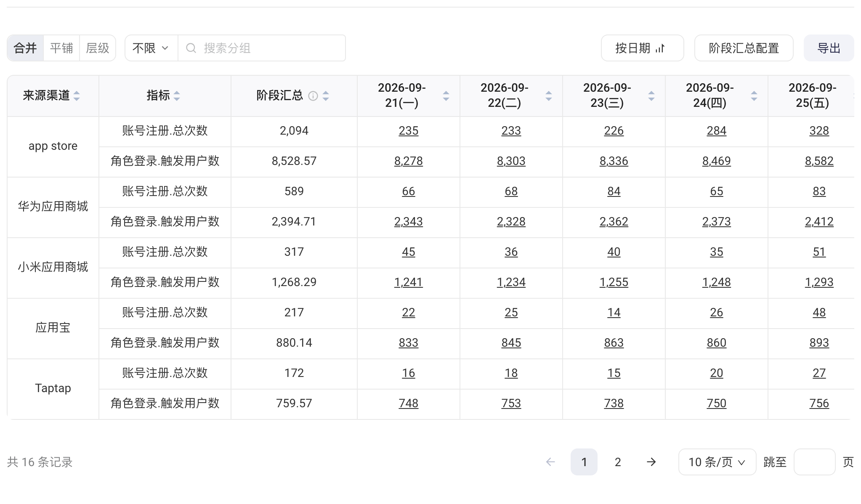Click 共 16 条记录 record count
This screenshot has height=504, width=861.
tap(40, 462)
